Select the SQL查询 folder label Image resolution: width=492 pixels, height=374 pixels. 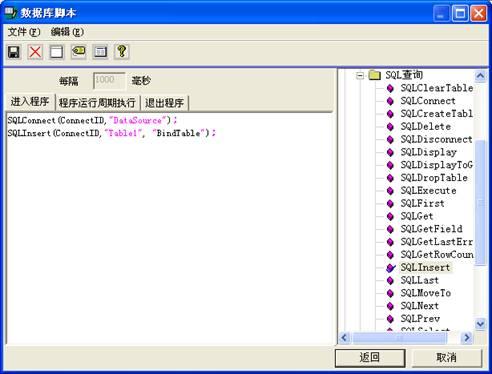click(x=404, y=75)
